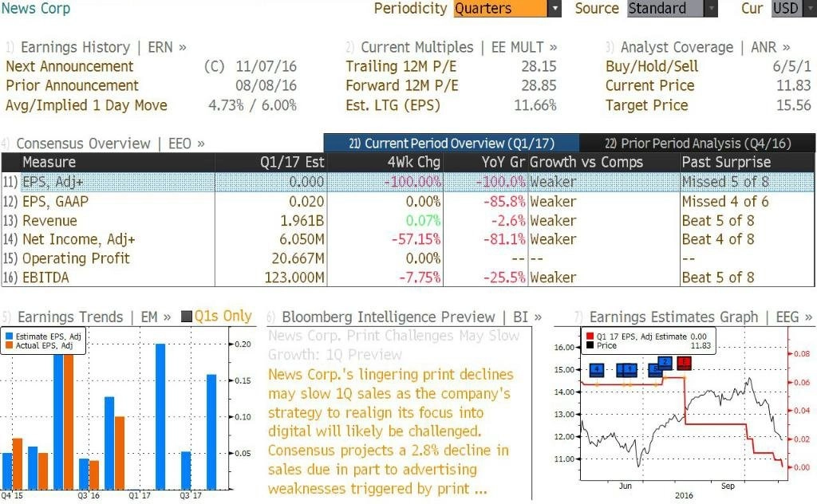
Task: Click the red Q1 17 EPS legend square
Action: [590, 337]
